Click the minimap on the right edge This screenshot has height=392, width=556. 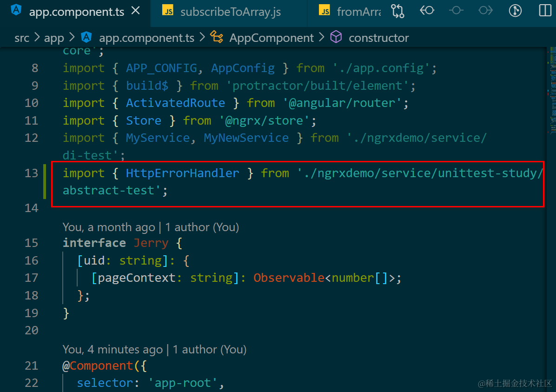[552, 91]
